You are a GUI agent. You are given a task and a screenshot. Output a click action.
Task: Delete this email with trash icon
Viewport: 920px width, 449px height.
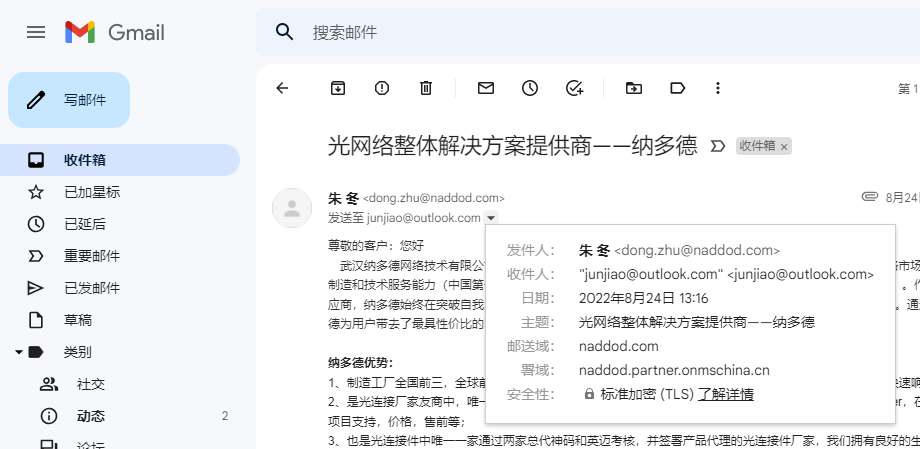[x=426, y=88]
